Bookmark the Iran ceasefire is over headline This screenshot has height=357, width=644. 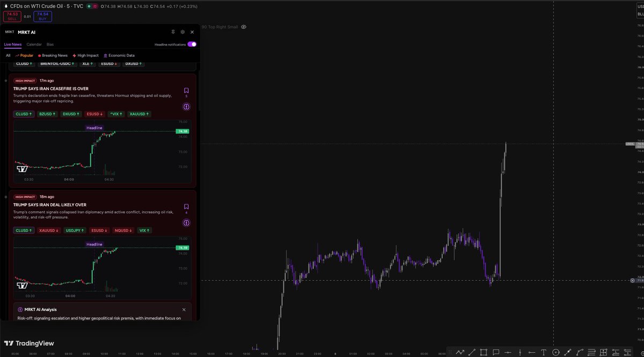point(186,91)
